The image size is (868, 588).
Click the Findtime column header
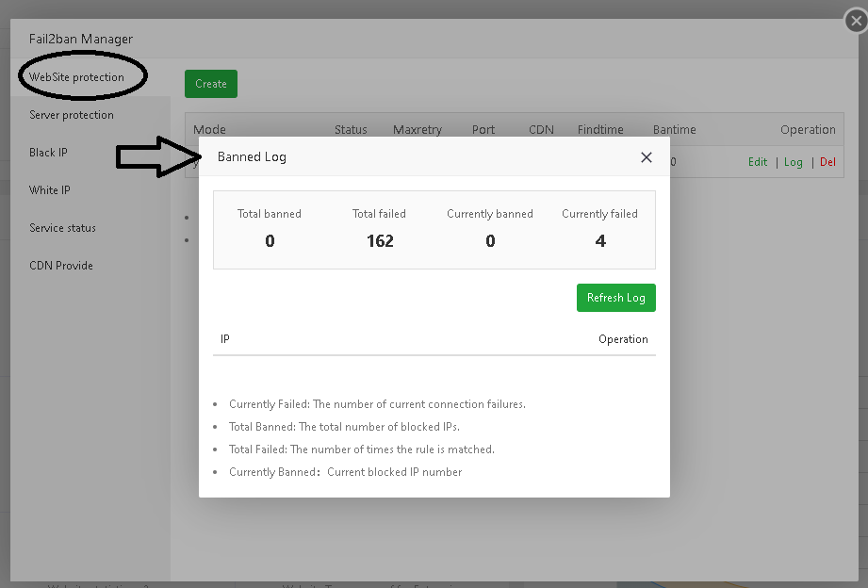coord(600,129)
